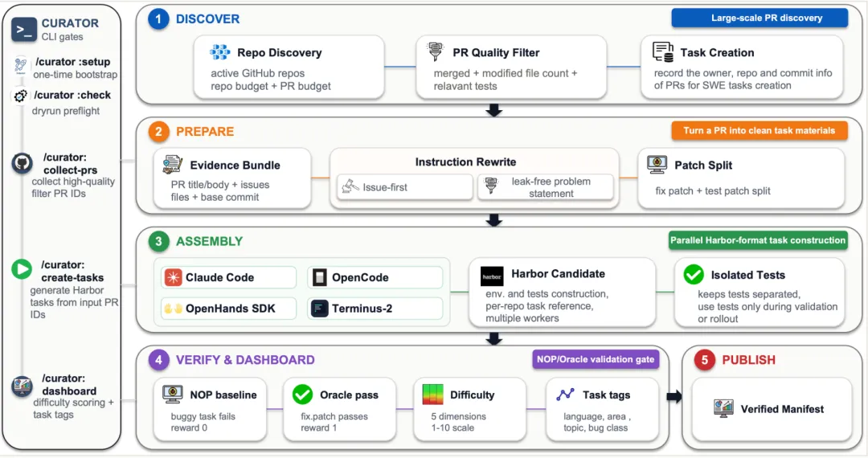Select the OpenHands SDK agent box label
The image size is (868, 458).
pyautogui.click(x=231, y=309)
